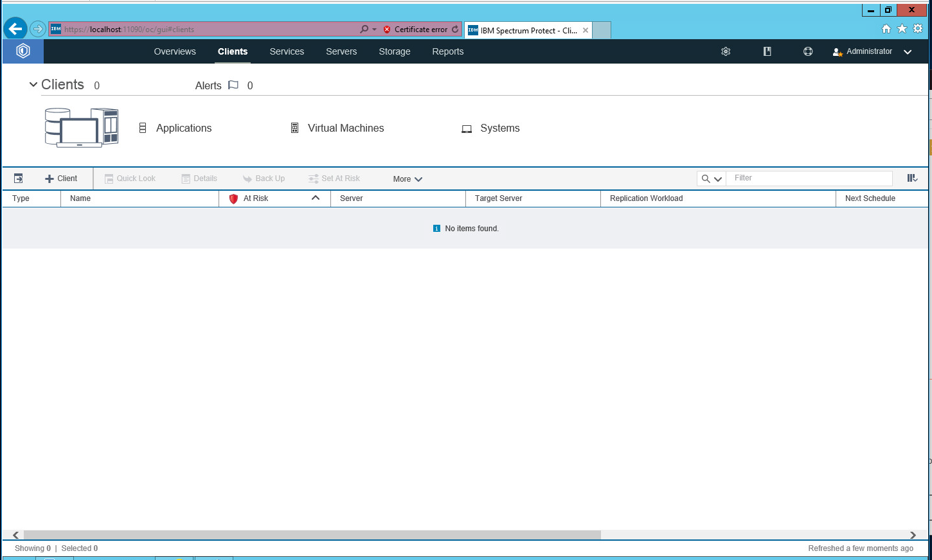Click inside the Filter text field
This screenshot has width=932, height=560.
coord(810,179)
